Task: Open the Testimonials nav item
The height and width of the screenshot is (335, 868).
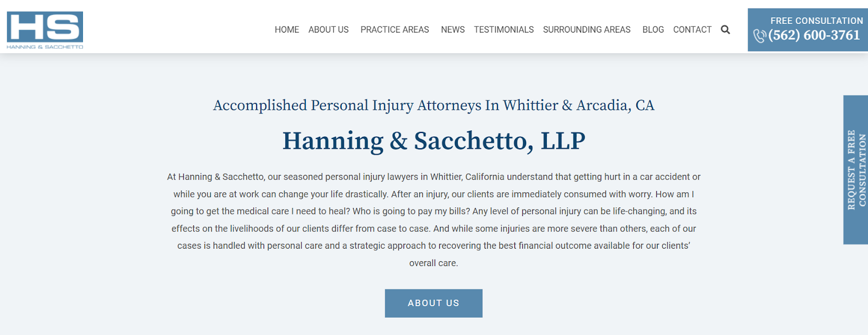Action: [503, 30]
